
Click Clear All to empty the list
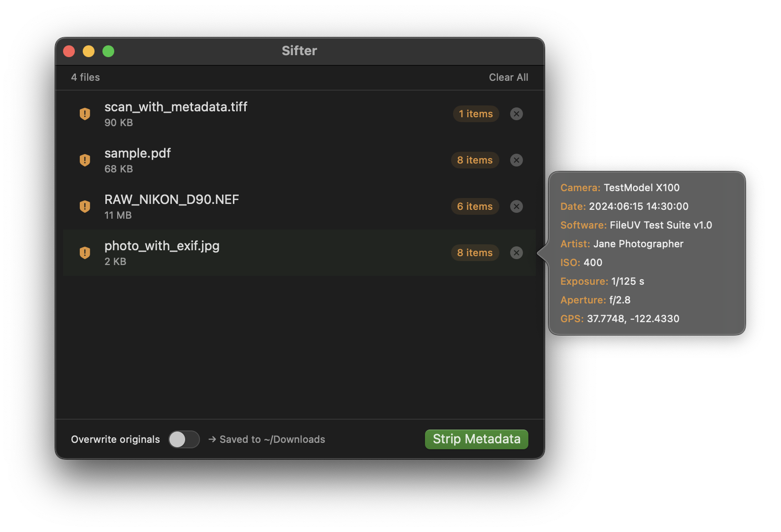pos(508,77)
